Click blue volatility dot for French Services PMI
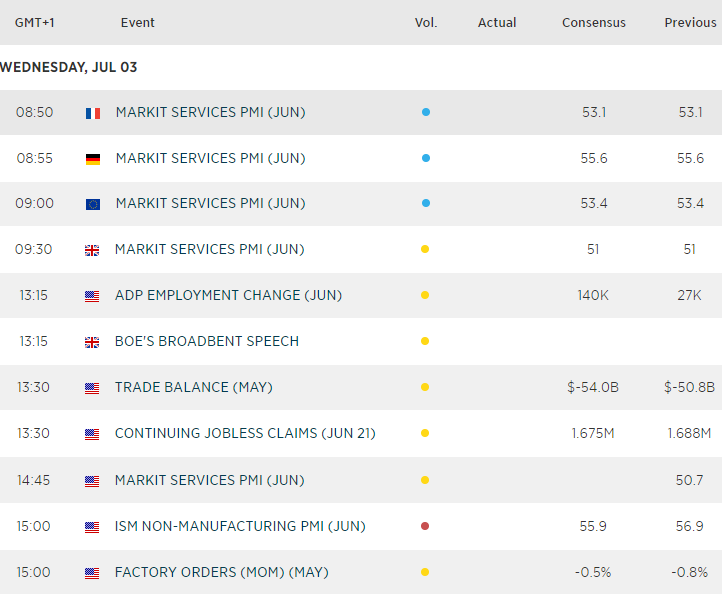Image resolution: width=722 pixels, height=595 pixels. tap(425, 113)
